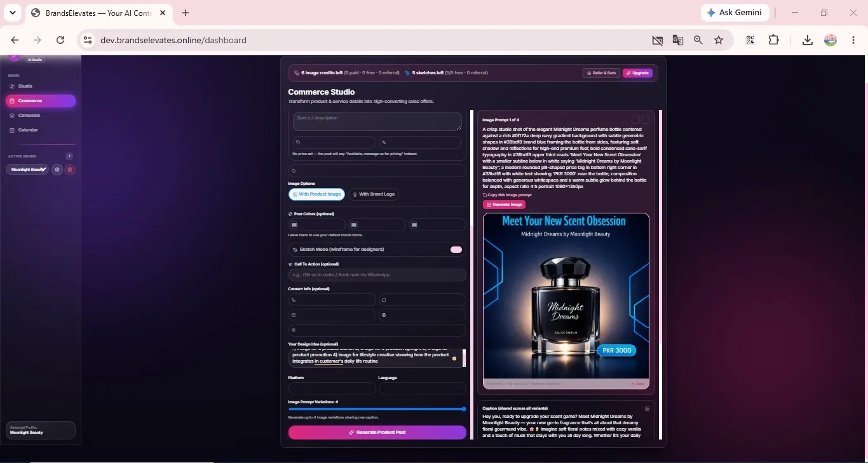This screenshot has width=868, height=463.
Task: Click the Call To Action input field
Action: (x=377, y=275)
